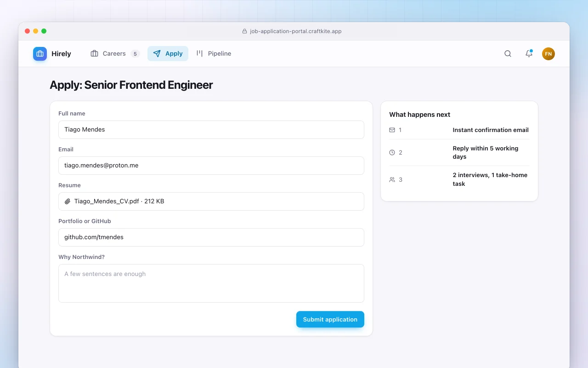Click the Why Northwind text area
Screen dimensions: 588x368
tap(211, 283)
